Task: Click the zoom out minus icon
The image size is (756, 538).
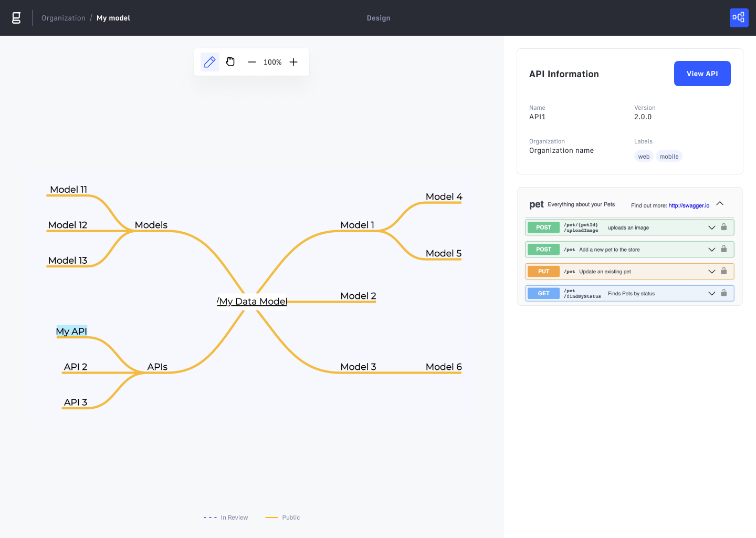Action: pos(252,62)
